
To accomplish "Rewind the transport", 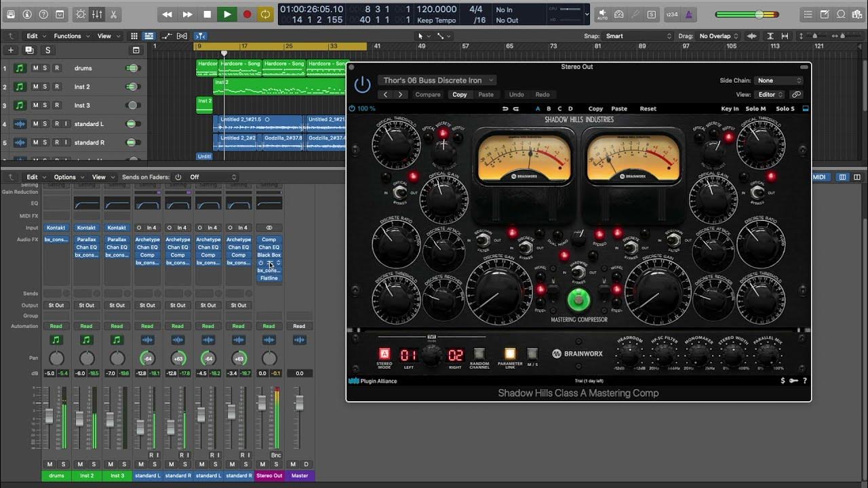I will pyautogui.click(x=167, y=14).
